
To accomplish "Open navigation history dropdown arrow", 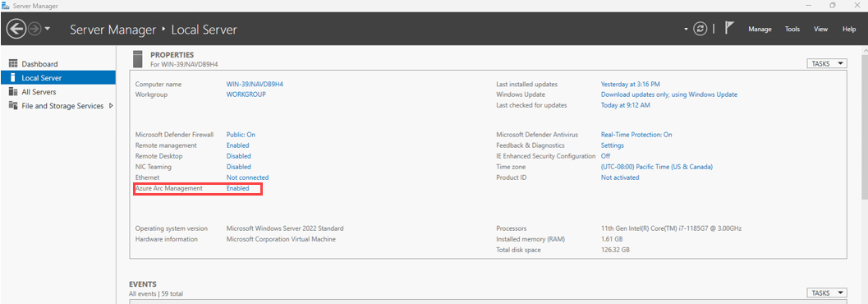I will click(x=48, y=29).
